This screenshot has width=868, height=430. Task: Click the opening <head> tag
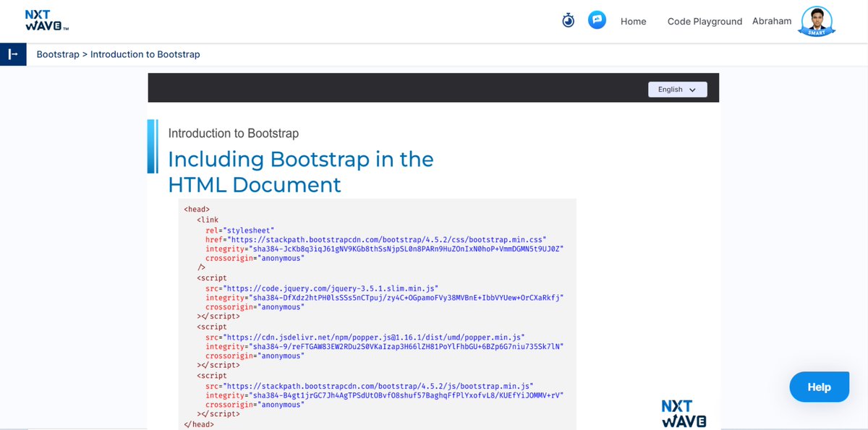[197, 210]
